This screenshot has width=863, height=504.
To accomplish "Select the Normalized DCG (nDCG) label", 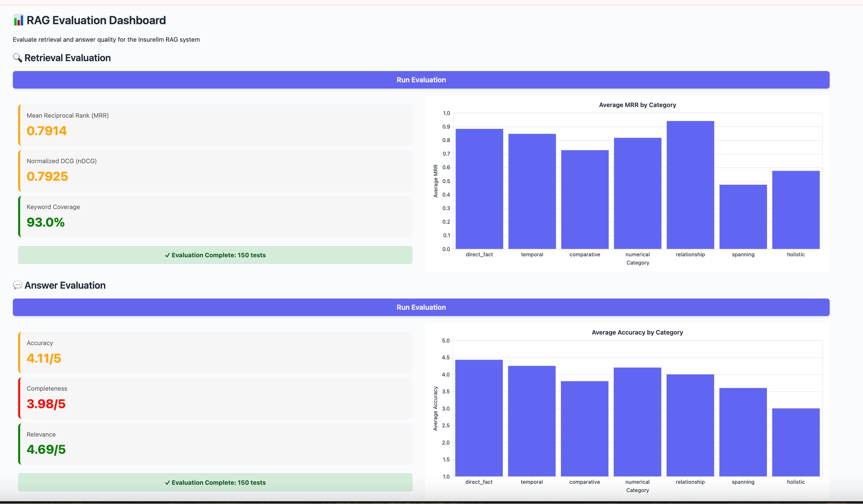I will (x=62, y=161).
